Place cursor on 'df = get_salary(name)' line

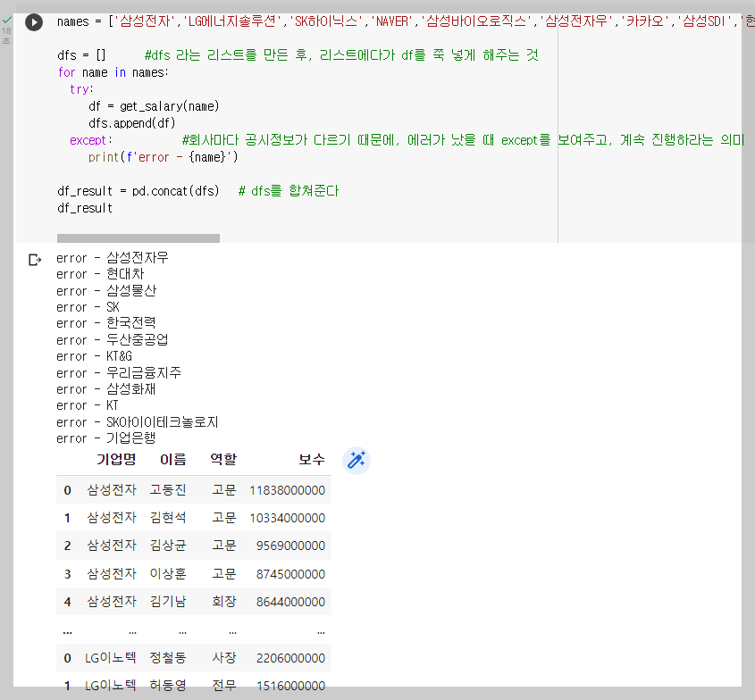154,106
